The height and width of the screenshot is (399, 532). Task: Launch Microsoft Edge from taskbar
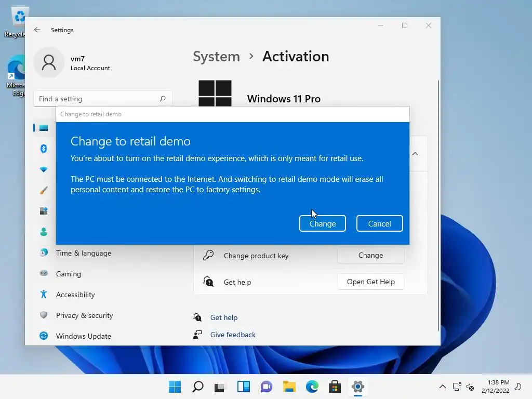312,387
